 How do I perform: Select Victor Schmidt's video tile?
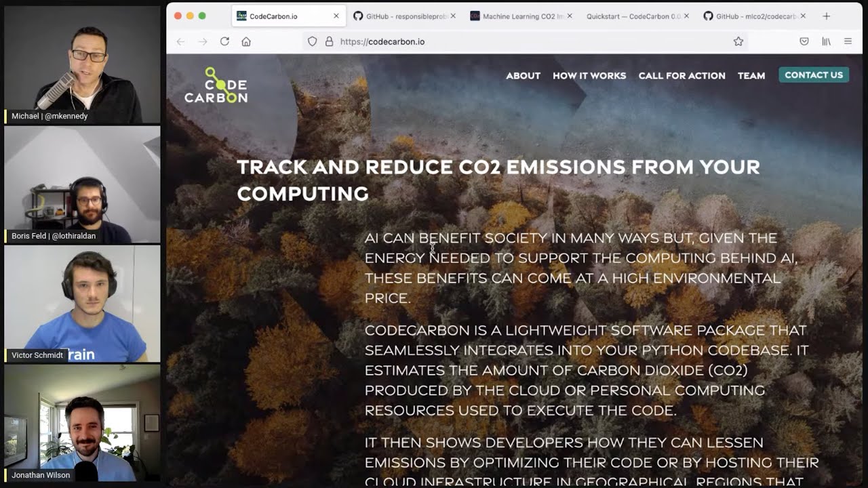pyautogui.click(x=82, y=303)
